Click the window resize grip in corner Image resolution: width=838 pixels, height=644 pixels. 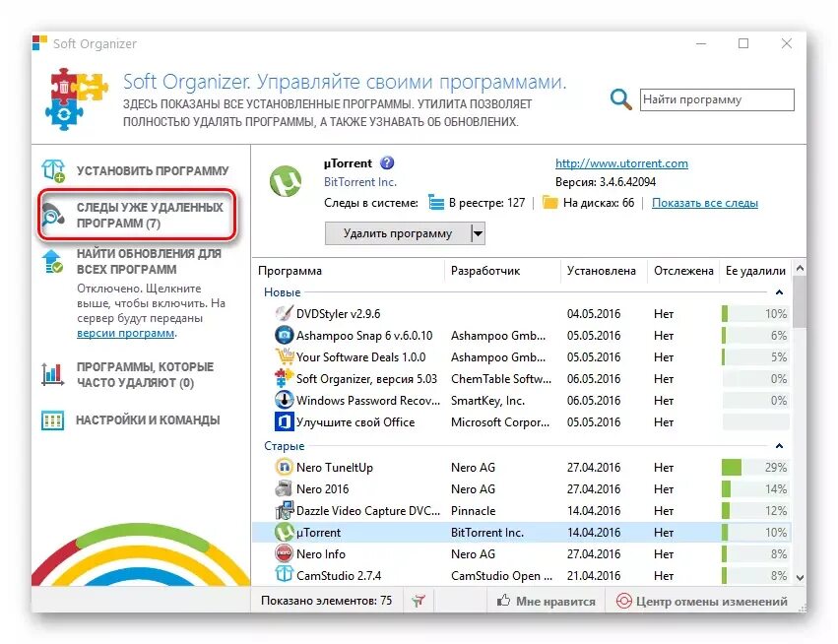tap(803, 609)
